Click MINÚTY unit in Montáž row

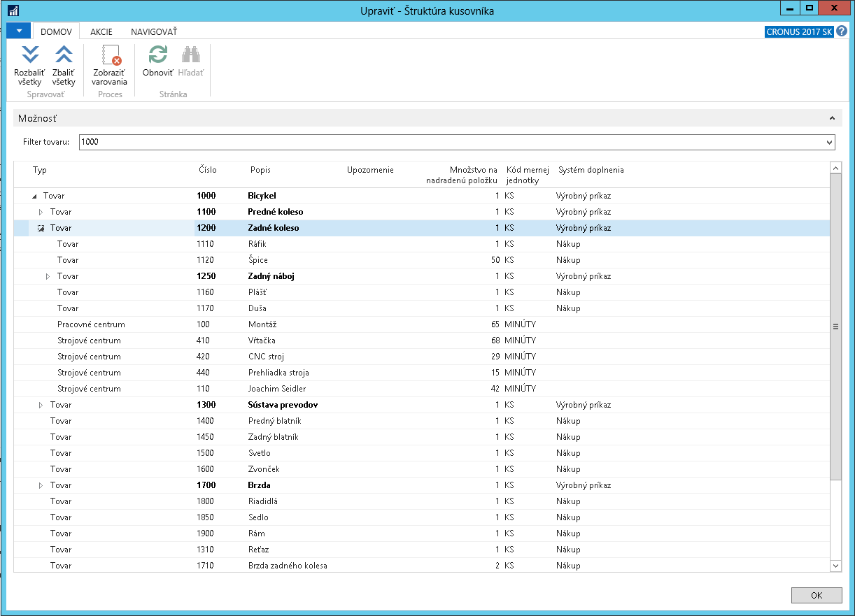520,324
